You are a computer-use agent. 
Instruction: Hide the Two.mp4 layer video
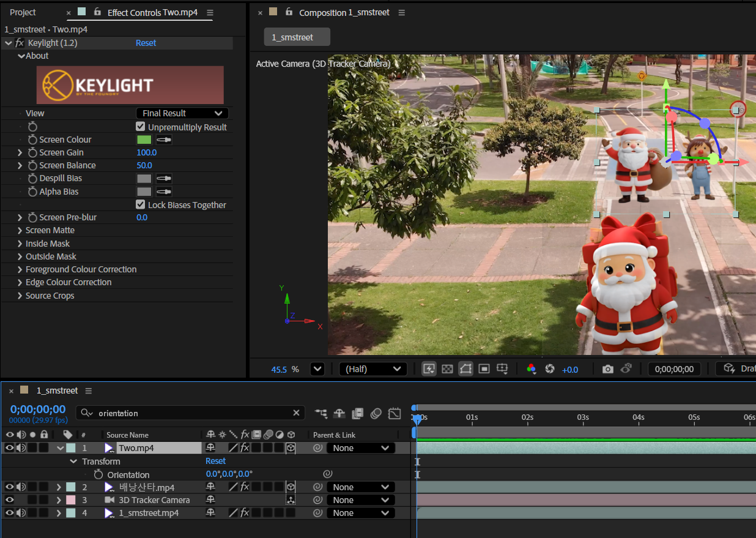(x=9, y=448)
